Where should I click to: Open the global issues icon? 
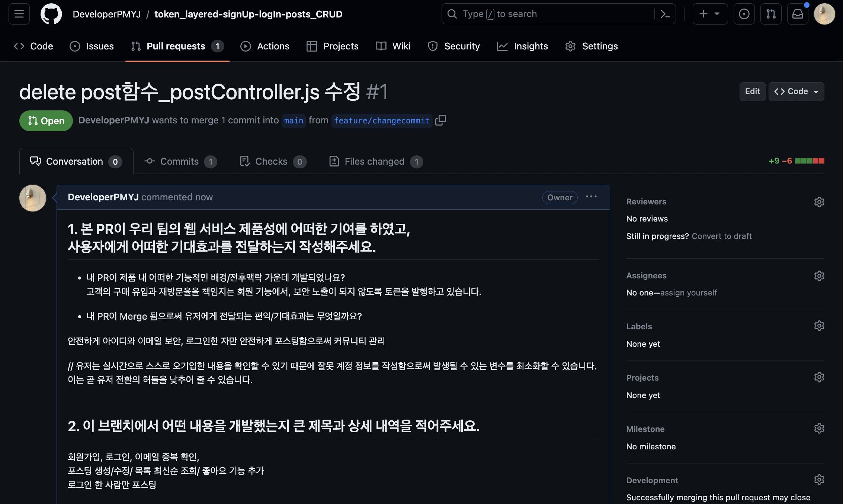[x=744, y=14]
